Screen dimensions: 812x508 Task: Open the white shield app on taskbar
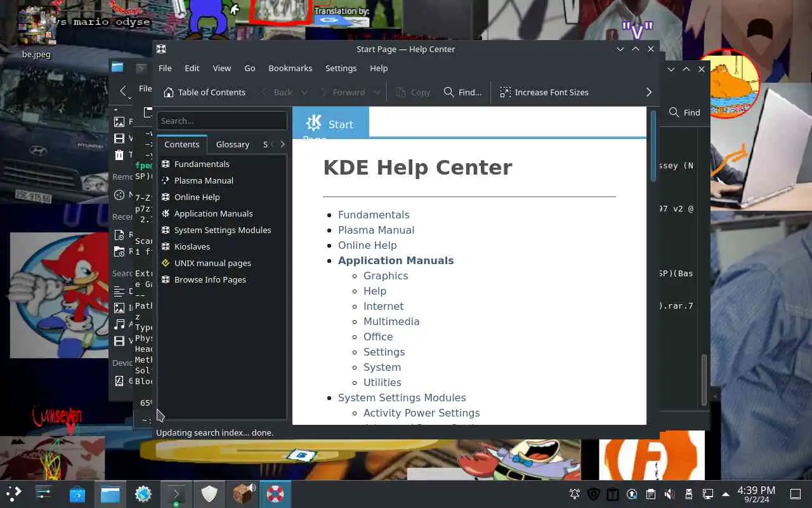[209, 493]
